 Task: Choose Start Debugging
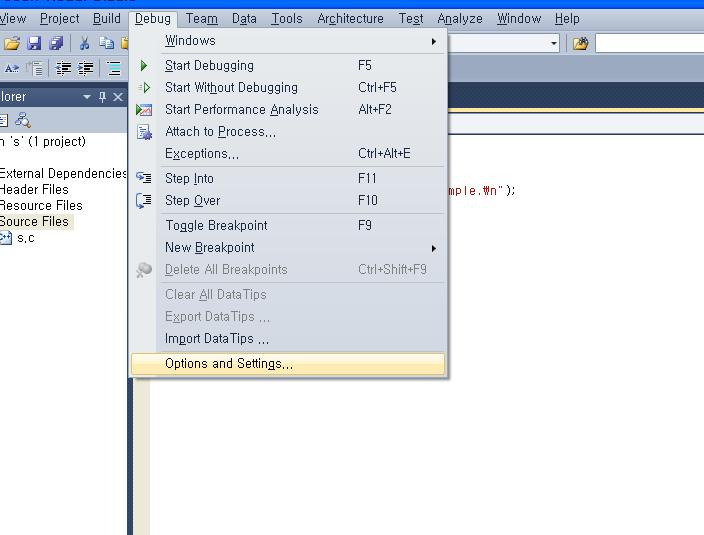tap(288, 66)
